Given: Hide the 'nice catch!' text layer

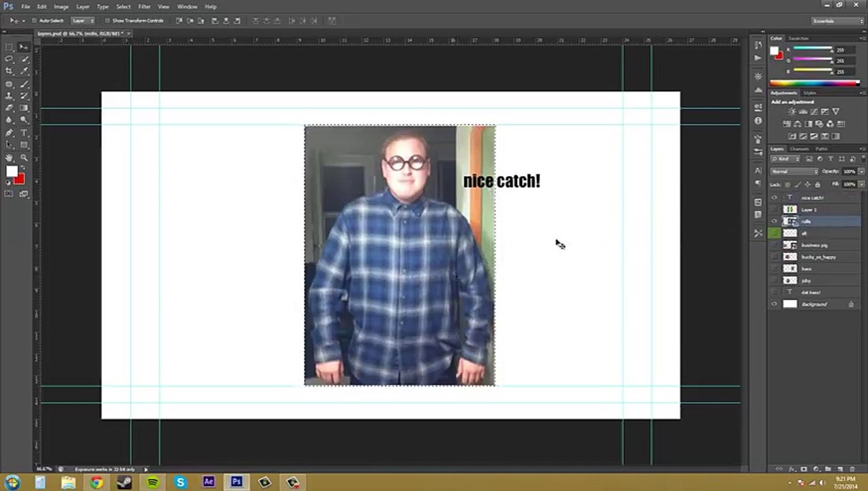Looking at the screenshot, I should [x=774, y=198].
